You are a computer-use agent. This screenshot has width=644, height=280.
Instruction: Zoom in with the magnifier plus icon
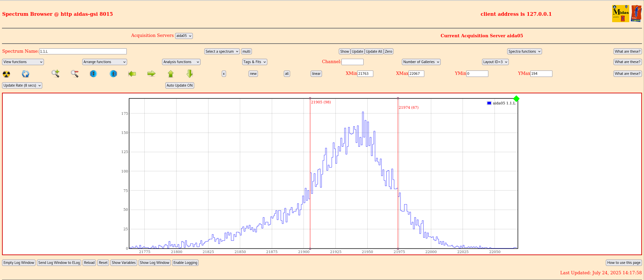tap(55, 74)
